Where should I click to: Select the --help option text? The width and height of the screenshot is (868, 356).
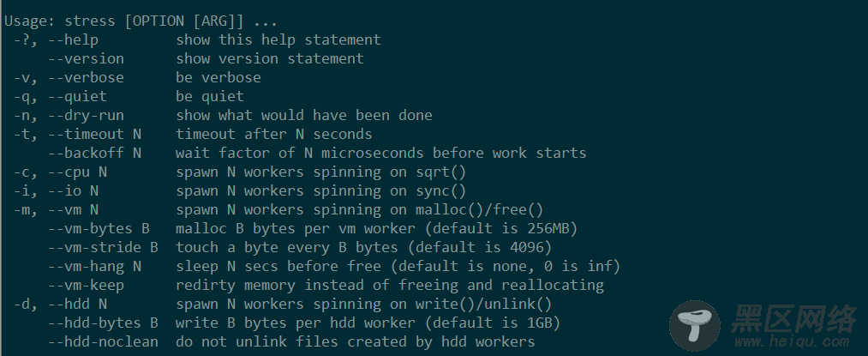pyautogui.click(x=73, y=40)
